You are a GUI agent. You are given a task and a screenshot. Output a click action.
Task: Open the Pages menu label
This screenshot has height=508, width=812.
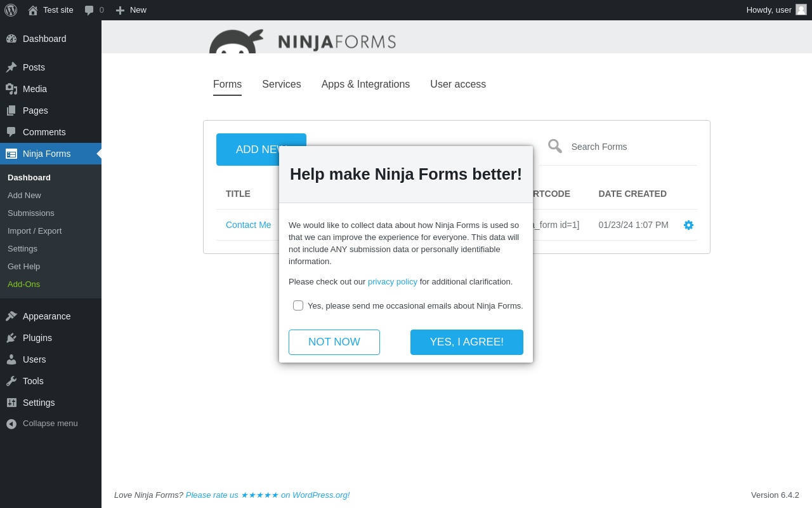tap(36, 110)
